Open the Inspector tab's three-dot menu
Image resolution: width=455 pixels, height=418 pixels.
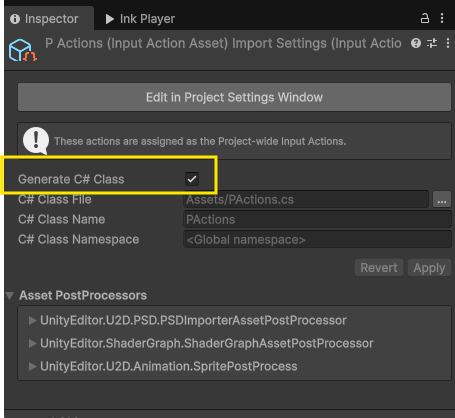[x=442, y=18]
